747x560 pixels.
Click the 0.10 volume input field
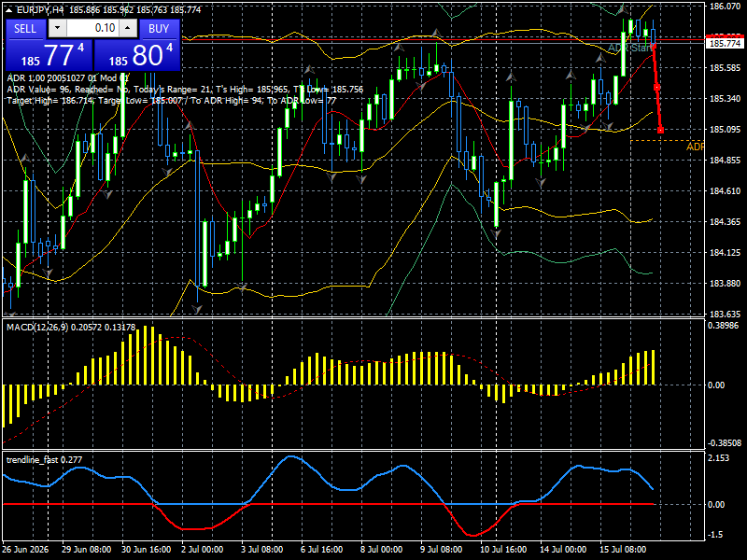click(92, 28)
